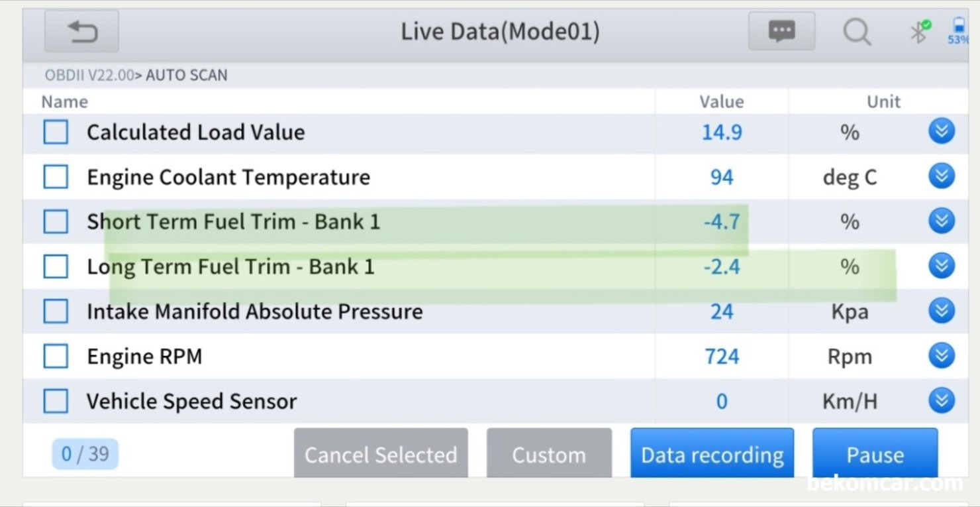Tap the battery level indicator icon
Image resolution: width=980 pixels, height=507 pixels.
(958, 31)
